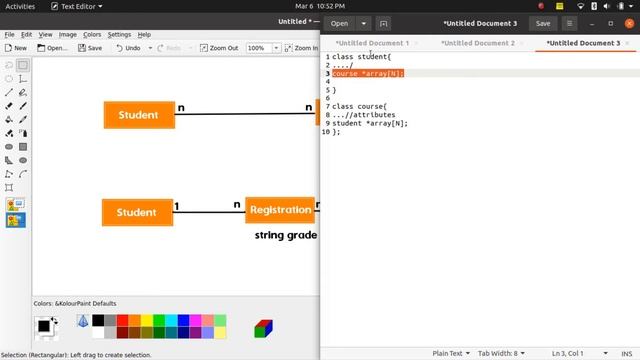Switch to Untitled Document 2 tab
The width and height of the screenshot is (640, 360).
478,43
